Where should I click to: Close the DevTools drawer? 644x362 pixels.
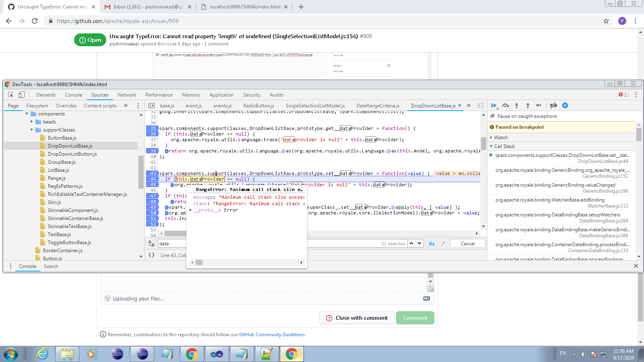click(636, 266)
